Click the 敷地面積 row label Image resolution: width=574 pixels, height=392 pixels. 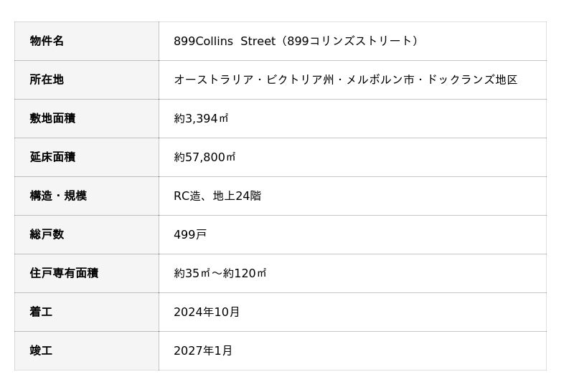pyautogui.click(x=52, y=118)
